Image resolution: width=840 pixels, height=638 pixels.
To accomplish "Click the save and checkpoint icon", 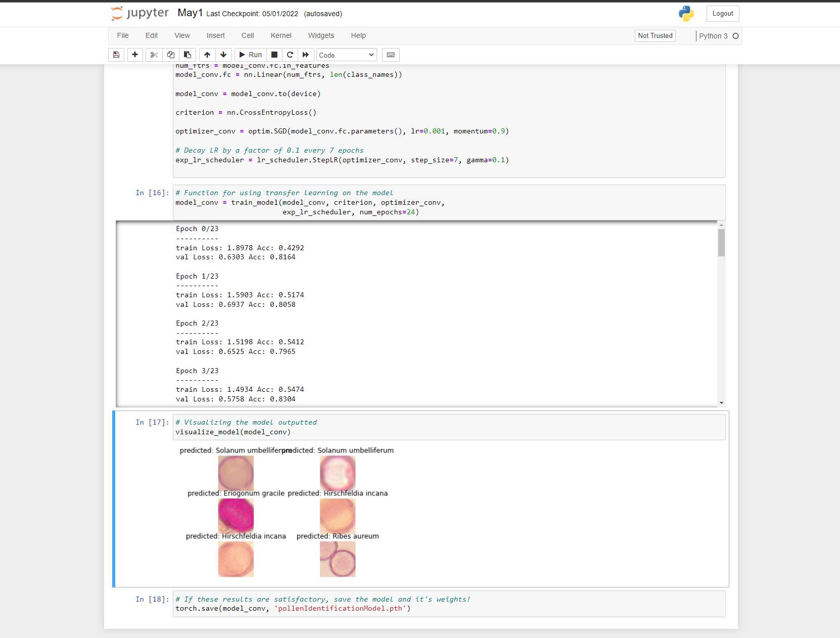I will click(x=116, y=55).
